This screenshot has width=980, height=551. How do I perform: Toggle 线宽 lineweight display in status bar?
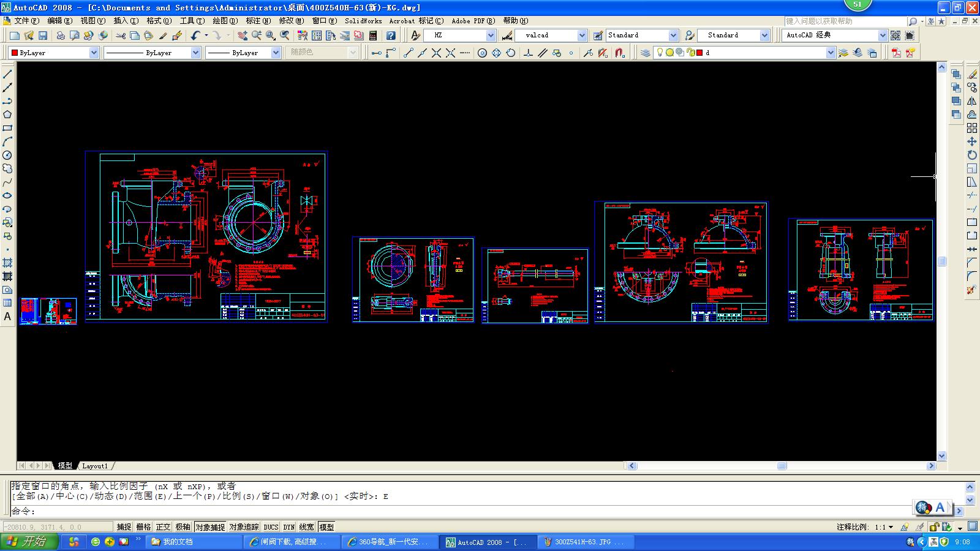point(307,527)
